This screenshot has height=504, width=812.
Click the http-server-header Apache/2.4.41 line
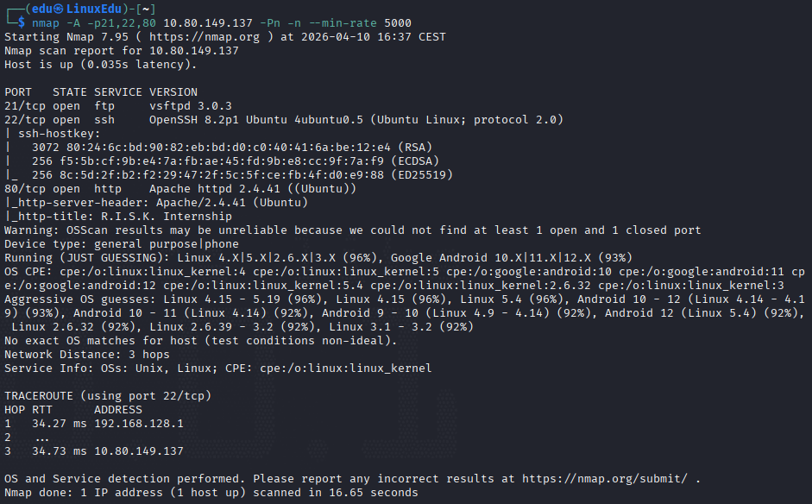(x=156, y=203)
